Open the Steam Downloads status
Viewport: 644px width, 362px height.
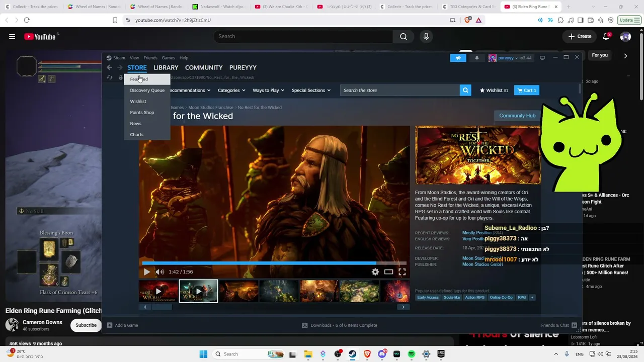[x=340, y=325]
